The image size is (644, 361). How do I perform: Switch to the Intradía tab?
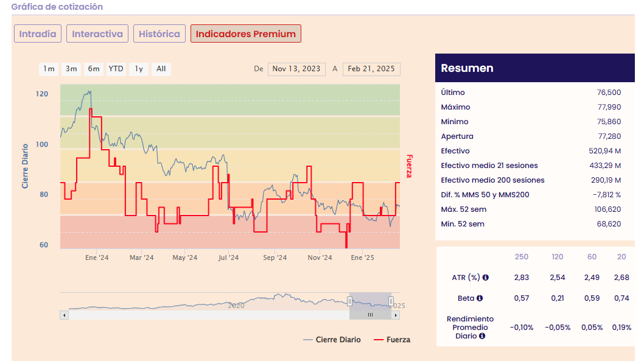pos(38,34)
